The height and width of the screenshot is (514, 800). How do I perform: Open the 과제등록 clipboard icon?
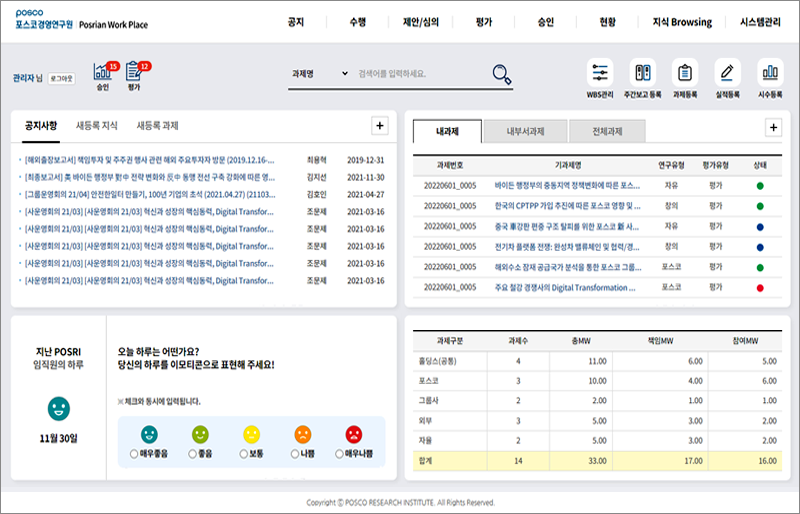[x=684, y=73]
